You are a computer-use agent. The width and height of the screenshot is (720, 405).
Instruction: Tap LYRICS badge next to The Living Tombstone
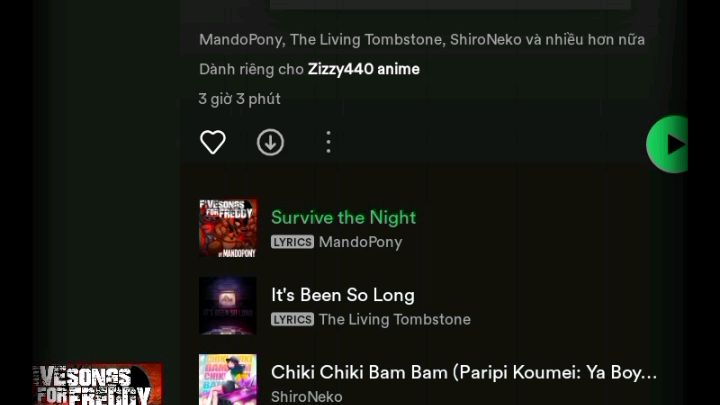[x=292, y=320]
